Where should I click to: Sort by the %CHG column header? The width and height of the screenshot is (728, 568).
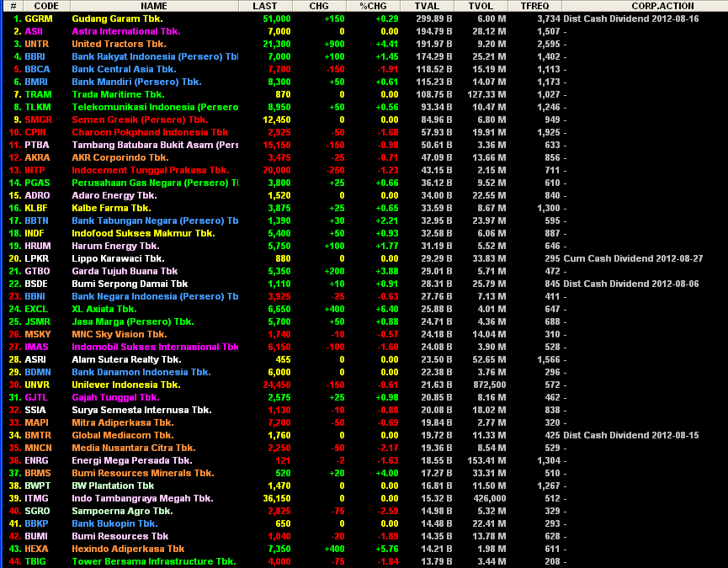coord(374,6)
